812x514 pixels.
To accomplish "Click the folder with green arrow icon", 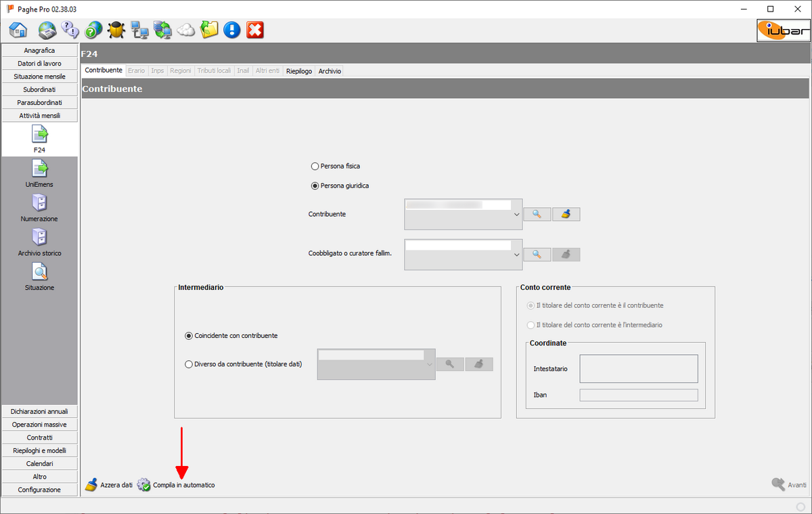I will click(208, 30).
